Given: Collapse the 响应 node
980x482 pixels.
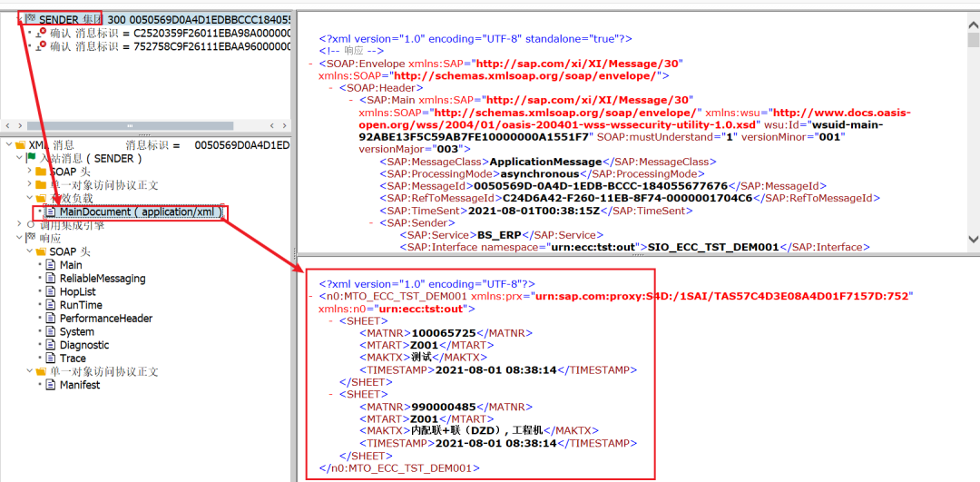Looking at the screenshot, I should 19,238.
